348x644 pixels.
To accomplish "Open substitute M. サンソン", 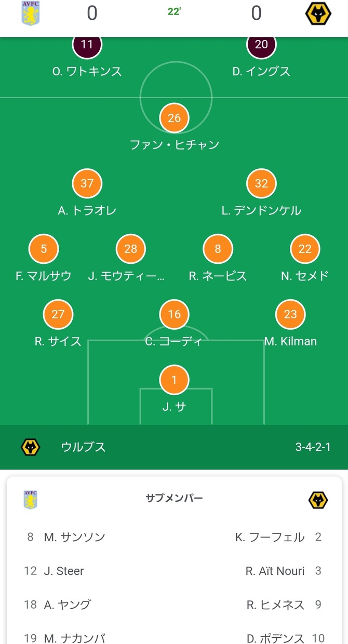I will coord(74,537).
